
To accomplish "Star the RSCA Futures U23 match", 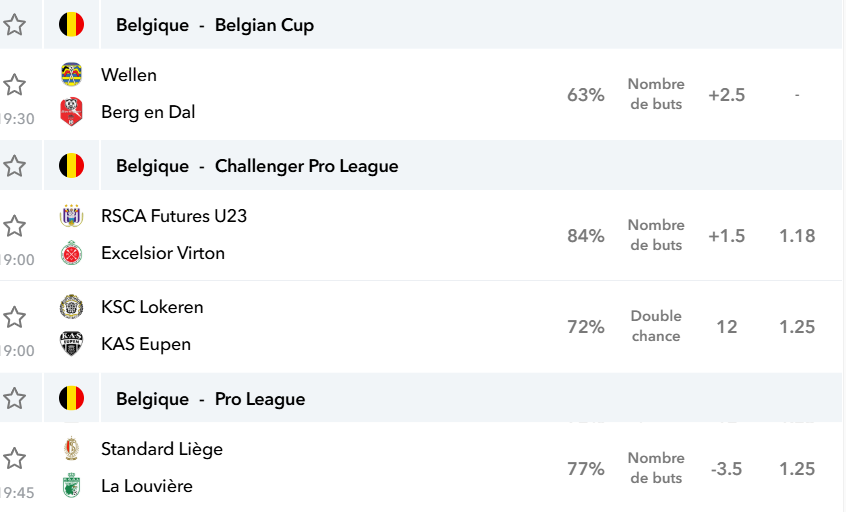I will [15, 226].
